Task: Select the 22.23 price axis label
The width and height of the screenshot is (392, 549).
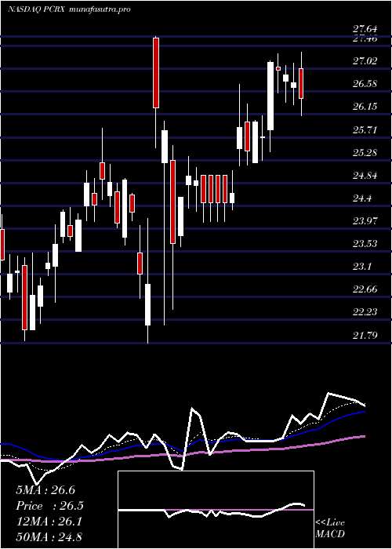Action: coord(365,312)
